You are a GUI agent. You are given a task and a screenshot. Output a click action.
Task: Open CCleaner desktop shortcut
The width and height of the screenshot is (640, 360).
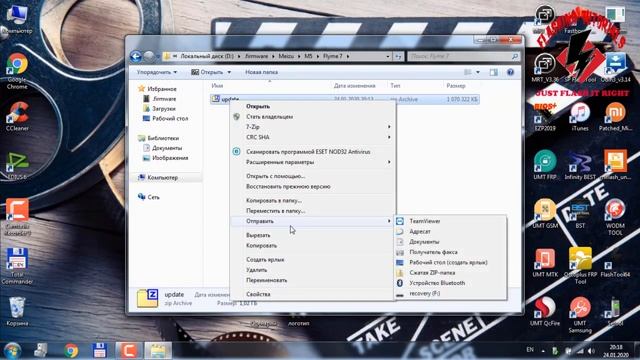click(17, 116)
